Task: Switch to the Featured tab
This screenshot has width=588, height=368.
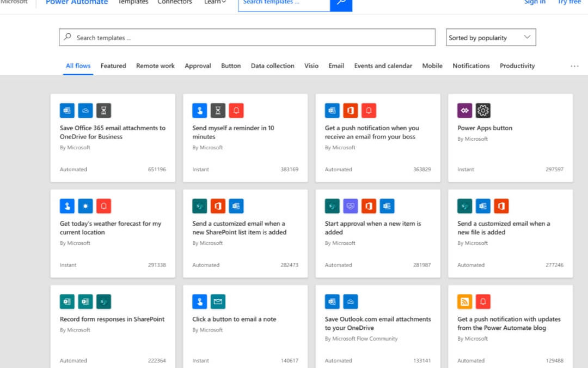Action: pyautogui.click(x=113, y=66)
